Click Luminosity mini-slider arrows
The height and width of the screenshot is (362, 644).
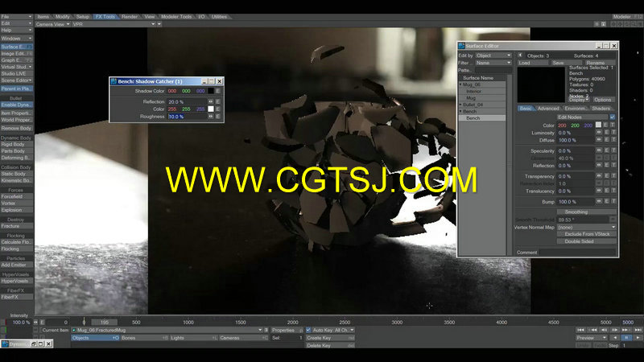click(599, 133)
